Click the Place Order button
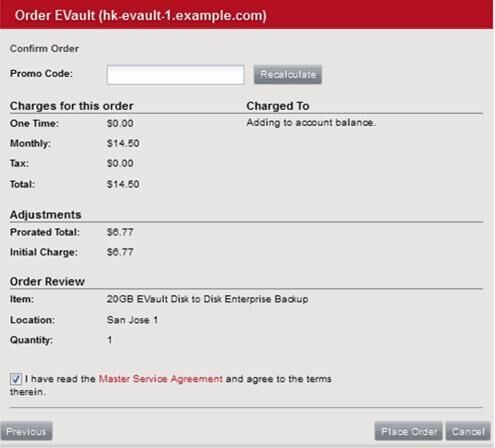The image size is (495, 448). (408, 431)
